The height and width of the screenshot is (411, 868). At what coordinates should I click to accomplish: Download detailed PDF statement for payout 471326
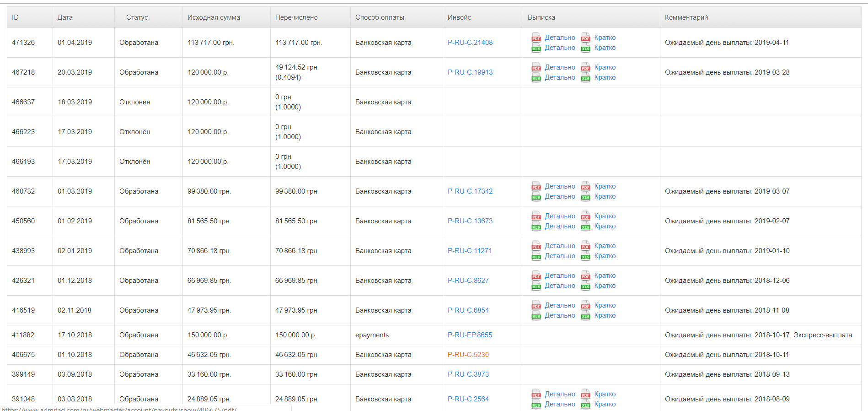pyautogui.click(x=536, y=38)
